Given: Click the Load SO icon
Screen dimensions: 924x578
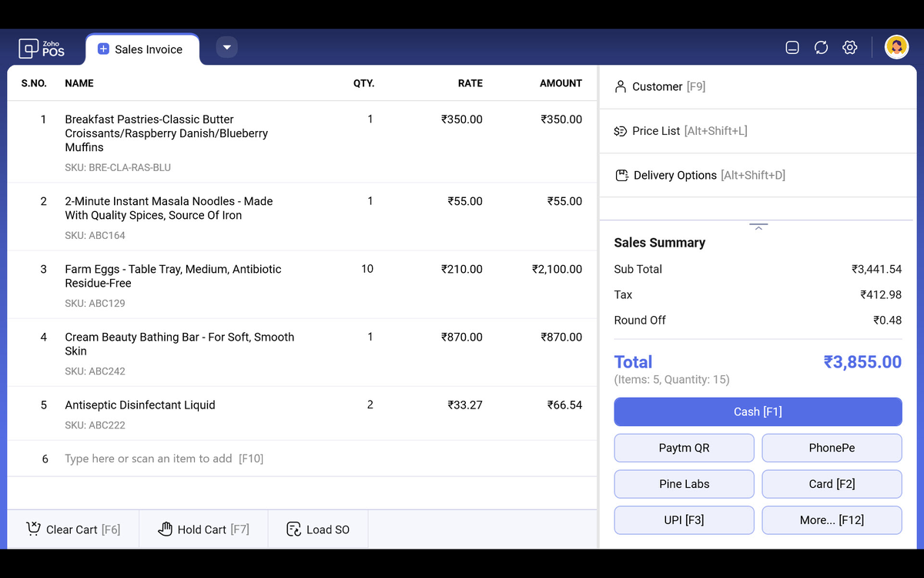Looking at the screenshot, I should 293,529.
